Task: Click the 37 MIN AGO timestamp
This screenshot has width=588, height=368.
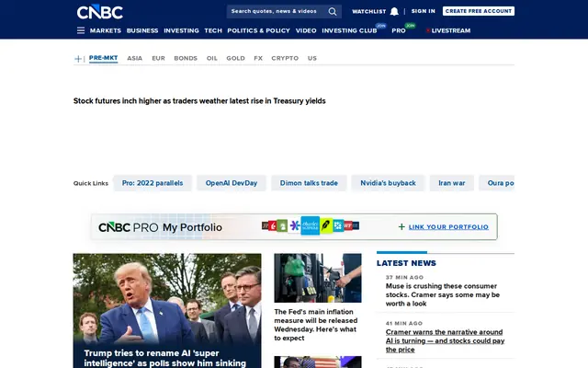Action: 404,278
